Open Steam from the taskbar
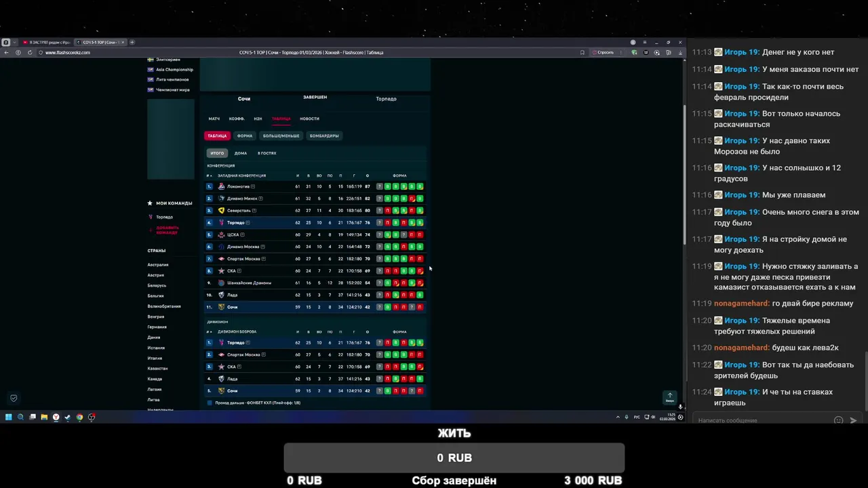Image resolution: width=868 pixels, height=488 pixels. pos(67,417)
